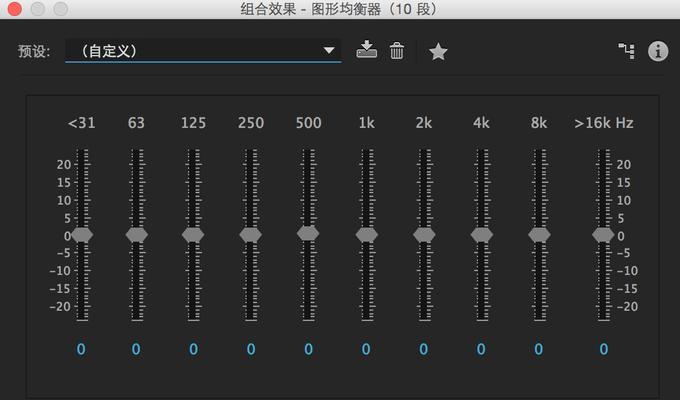Save the current settings as a preset
This screenshot has width=680, height=400.
[366, 49]
